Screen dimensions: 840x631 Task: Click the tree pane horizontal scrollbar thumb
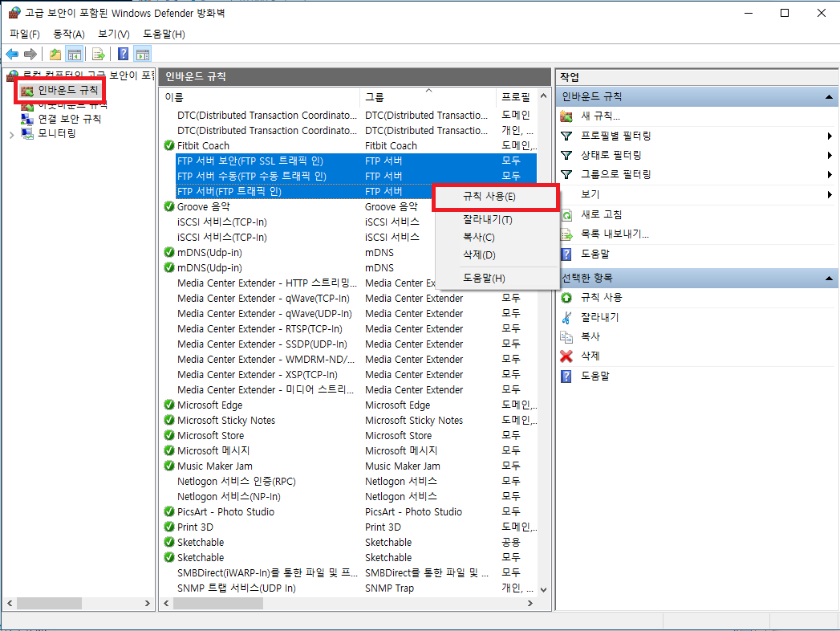[x=49, y=604]
